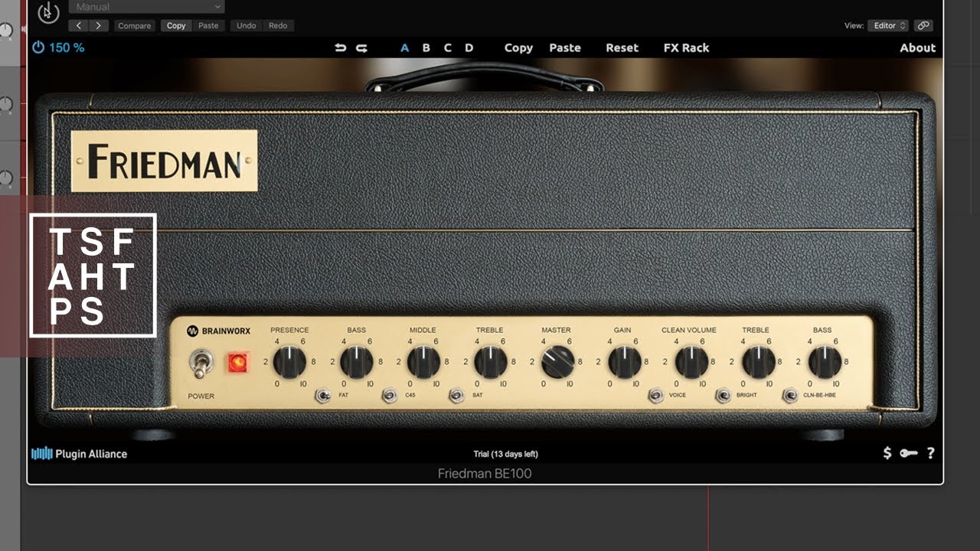Click the Friedman logo plate
980x551 pixels.
[x=165, y=161]
